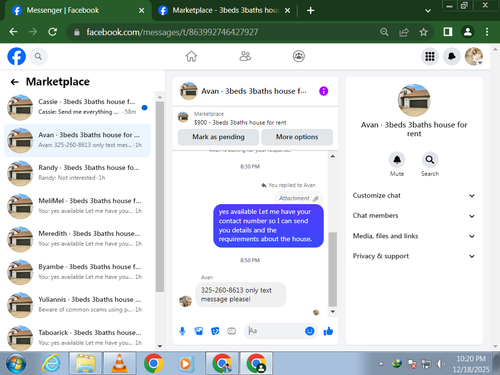Open Internet Explorer from taskbar
The image size is (500, 375).
51,363
